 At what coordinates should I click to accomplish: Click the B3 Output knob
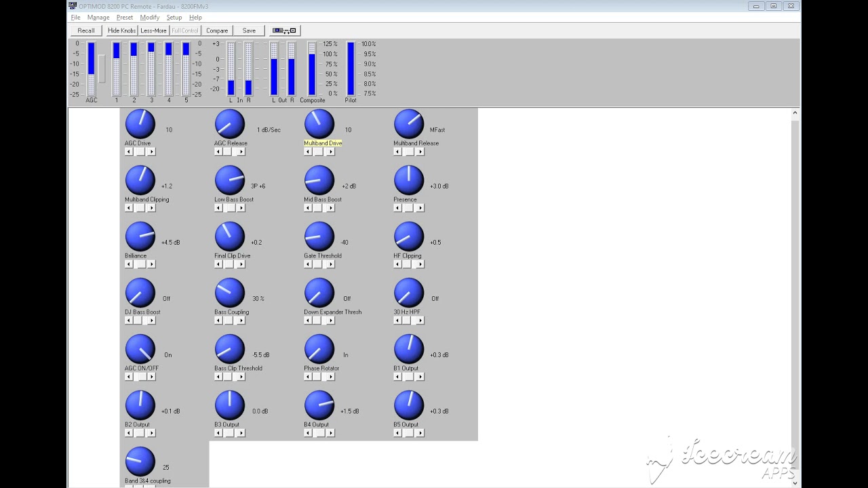tap(230, 405)
